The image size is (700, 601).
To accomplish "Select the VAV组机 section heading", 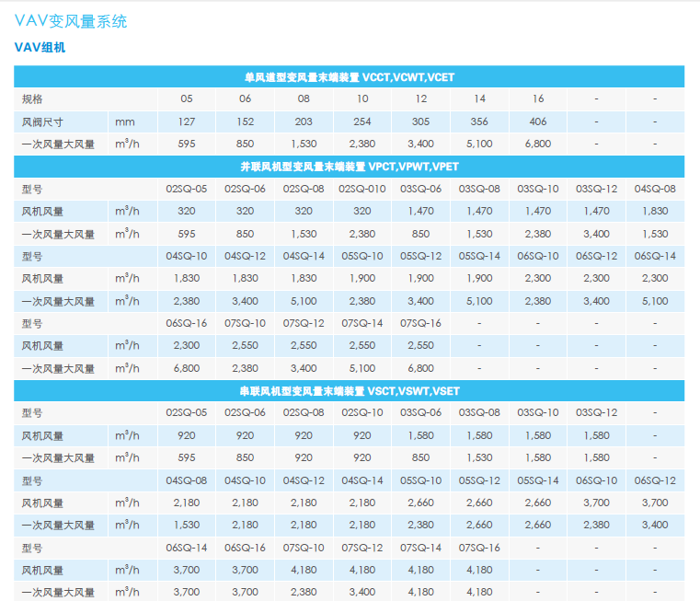I will pos(40,47).
